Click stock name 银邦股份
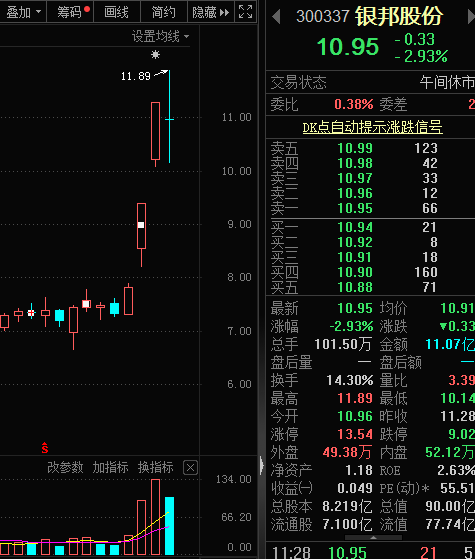The height and width of the screenshot is (559, 475). click(399, 16)
